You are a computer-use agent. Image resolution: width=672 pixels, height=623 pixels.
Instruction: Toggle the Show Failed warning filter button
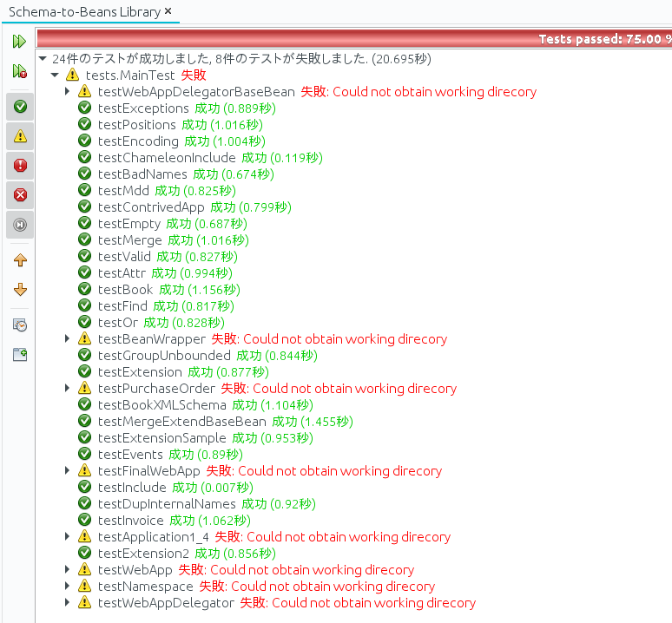[20, 136]
